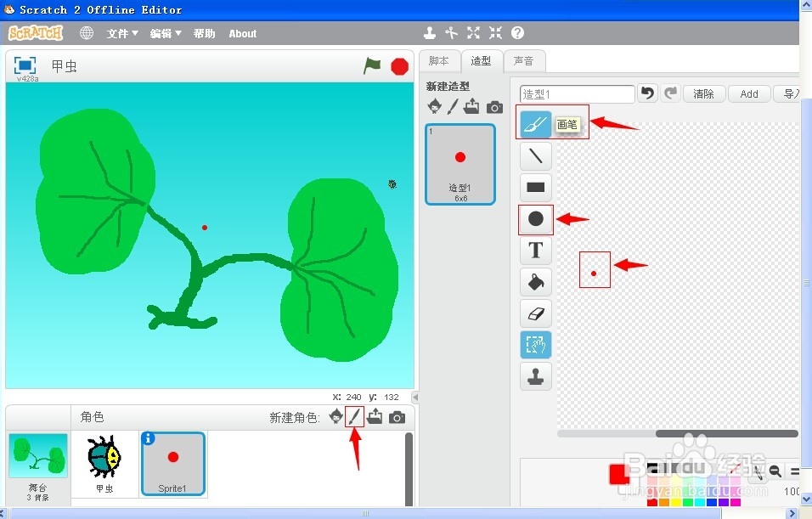812x519 pixels.
Task: Click the Redo arrow in paint editor
Action: [x=671, y=93]
